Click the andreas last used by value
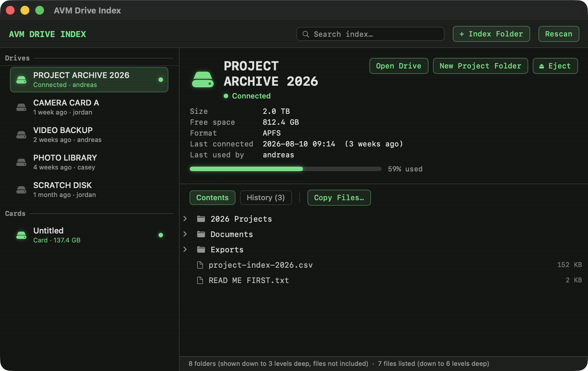This screenshot has width=588, height=371. point(279,155)
